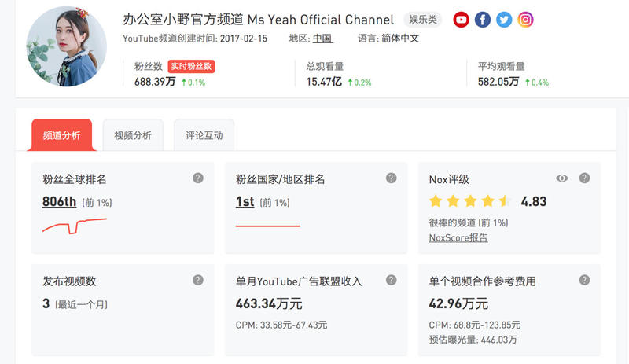Viewport: 629px width, 364px height.
Task: Click the 娱乐类 category tag
Action: [423, 20]
